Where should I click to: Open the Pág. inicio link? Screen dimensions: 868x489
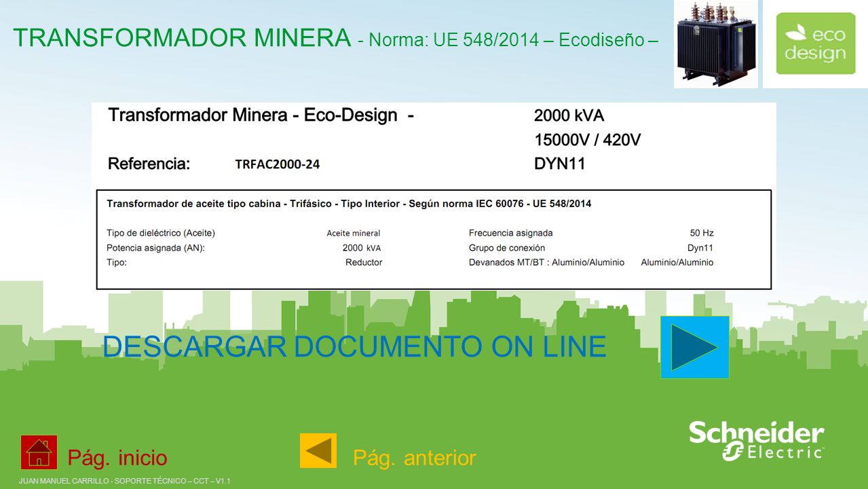pyautogui.click(x=117, y=458)
